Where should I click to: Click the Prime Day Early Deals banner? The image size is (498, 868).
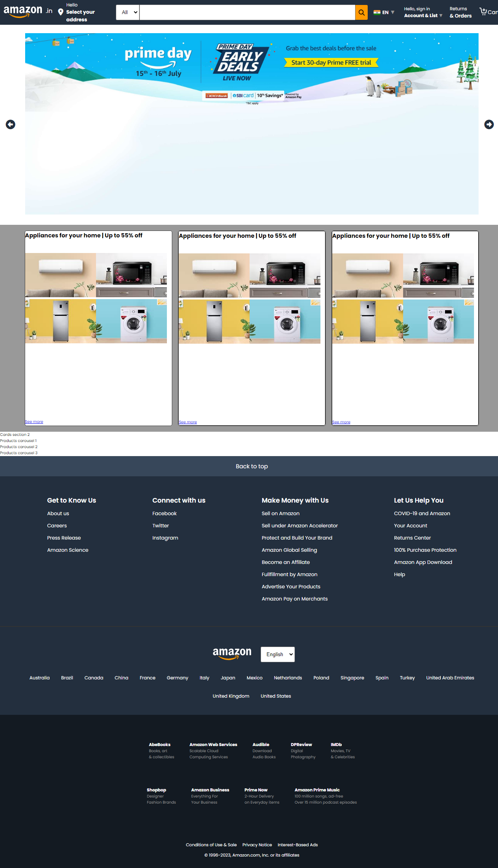(x=252, y=124)
